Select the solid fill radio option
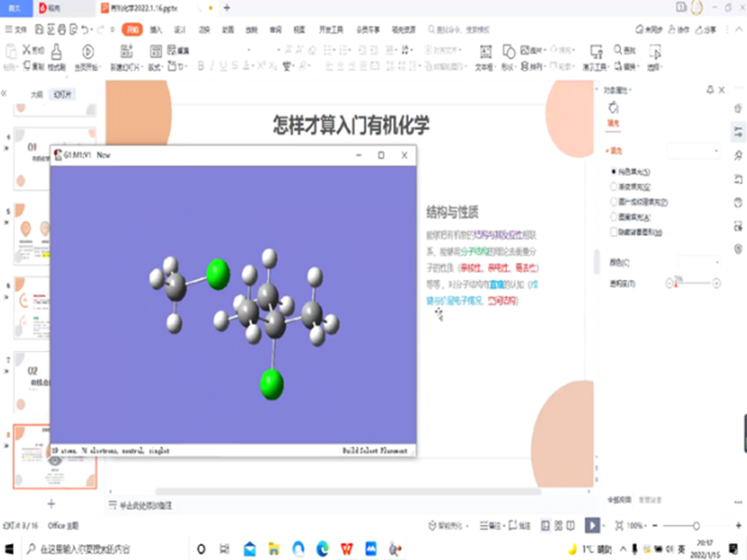This screenshot has height=560, width=747. coord(613,172)
